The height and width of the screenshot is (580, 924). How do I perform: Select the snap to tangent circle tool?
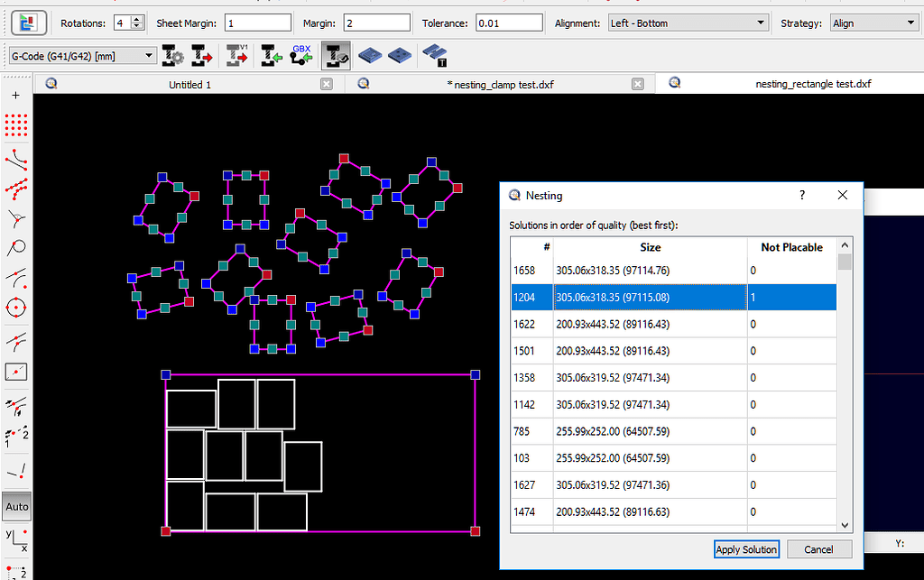(x=16, y=248)
